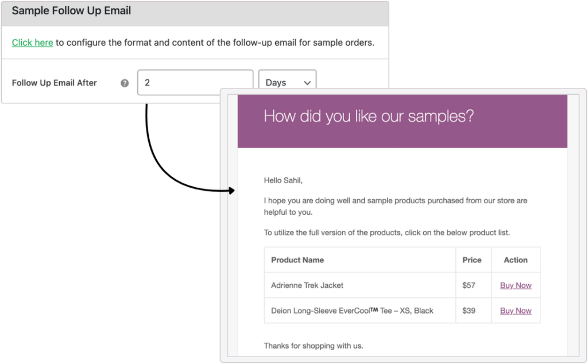Click the Deion Long-Sleeve EverCool Tee name
The width and height of the screenshot is (588, 364).
coord(352,311)
